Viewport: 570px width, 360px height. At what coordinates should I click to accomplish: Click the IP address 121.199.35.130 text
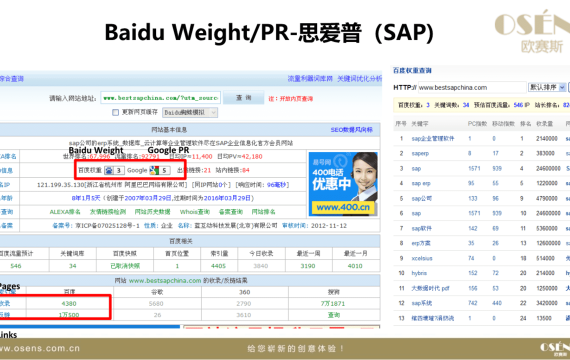(60, 185)
